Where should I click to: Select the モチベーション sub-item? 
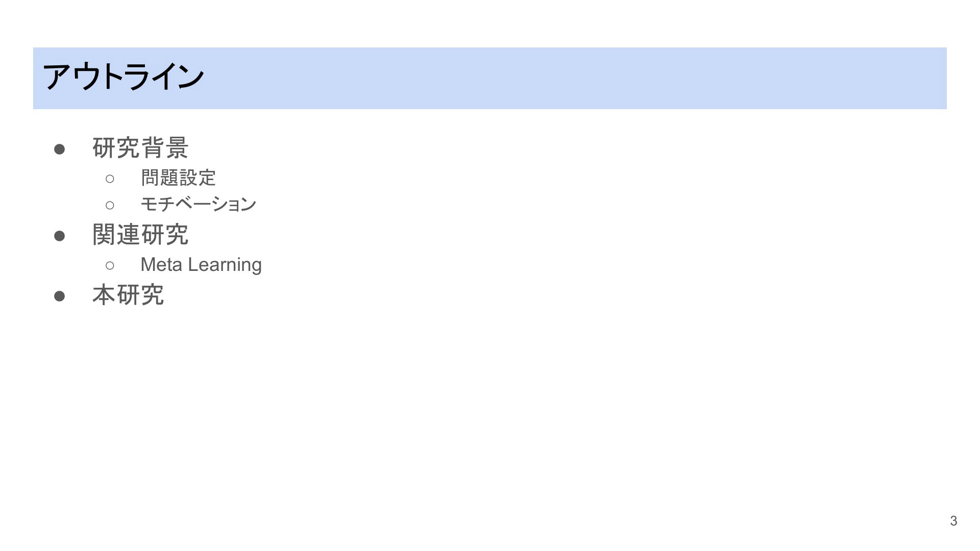tap(198, 204)
